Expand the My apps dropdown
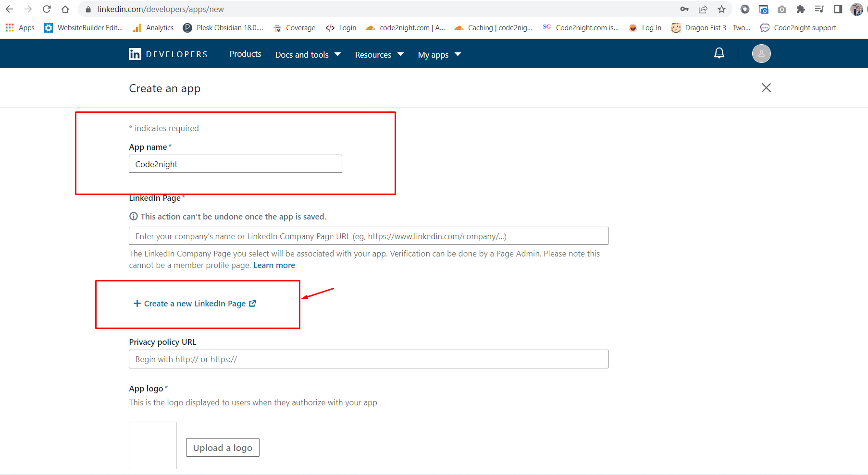Screen dimensions: 868x475 point(439,54)
